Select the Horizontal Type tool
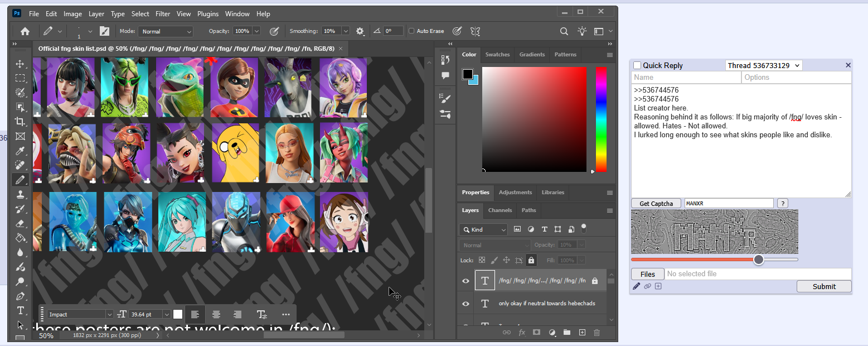 coord(20,310)
